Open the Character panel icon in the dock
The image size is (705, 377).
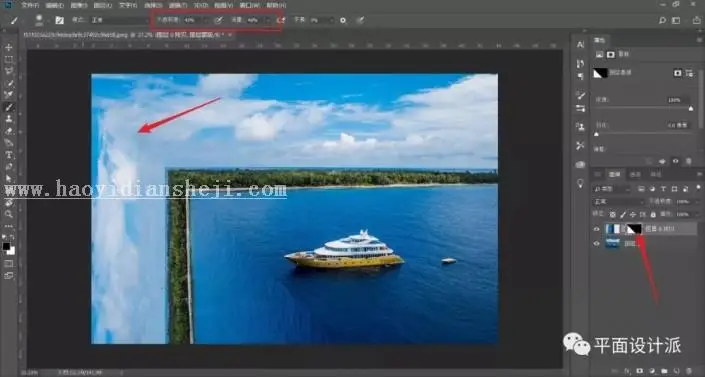(580, 45)
